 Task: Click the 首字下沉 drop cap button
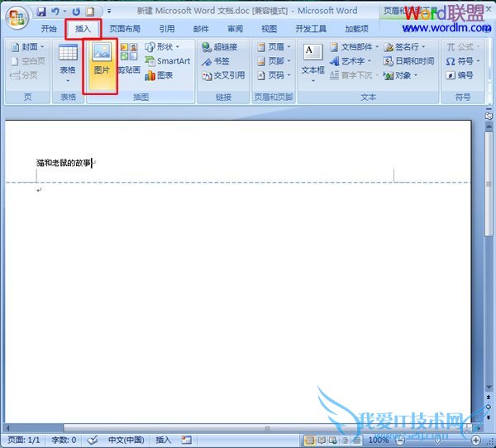pyautogui.click(x=355, y=75)
